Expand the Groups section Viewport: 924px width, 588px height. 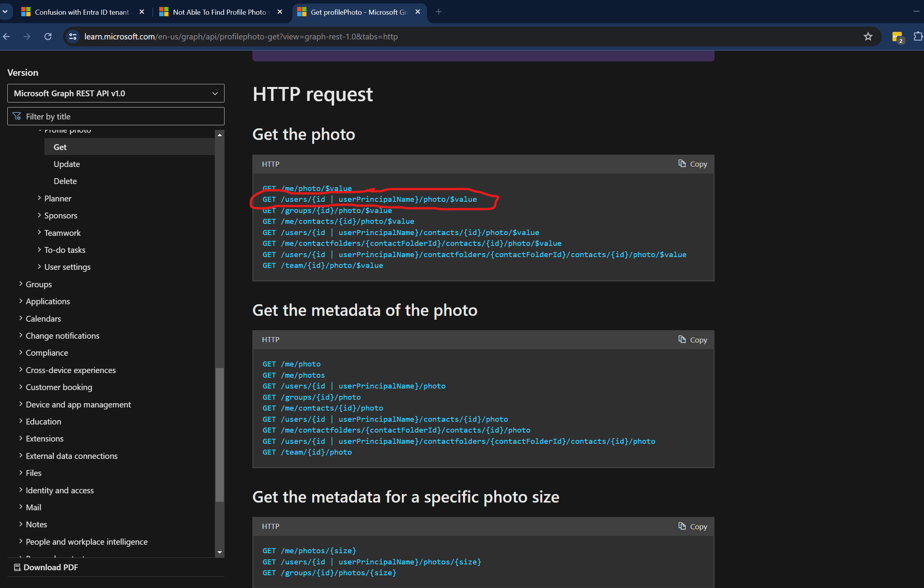click(39, 285)
